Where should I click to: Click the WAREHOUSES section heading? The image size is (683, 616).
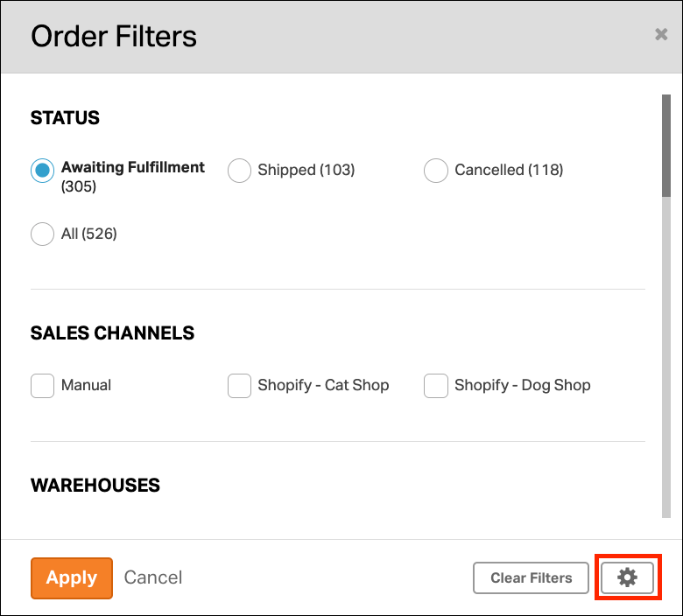[x=95, y=486]
